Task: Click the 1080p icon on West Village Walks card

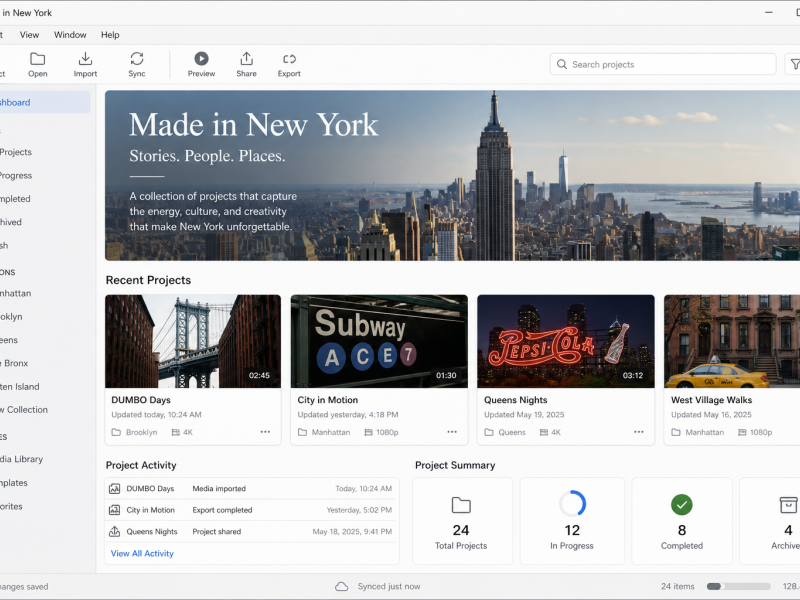Action: (742, 432)
